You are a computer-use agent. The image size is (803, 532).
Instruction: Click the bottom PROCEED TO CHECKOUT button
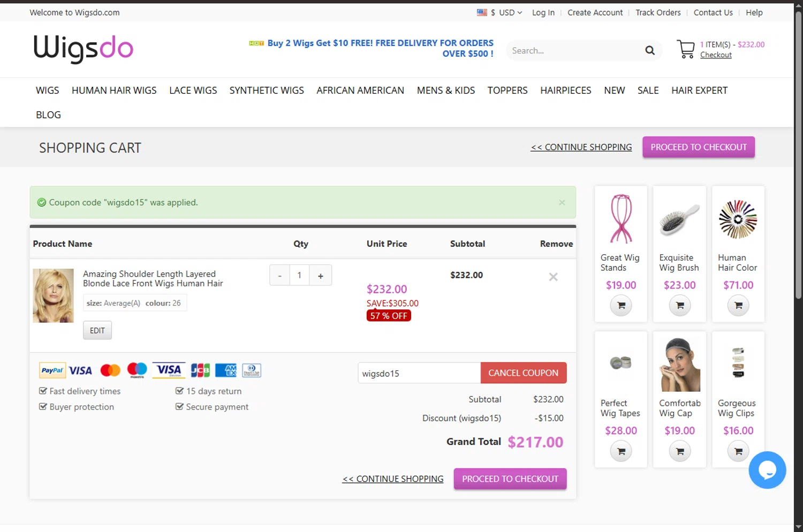510,479
